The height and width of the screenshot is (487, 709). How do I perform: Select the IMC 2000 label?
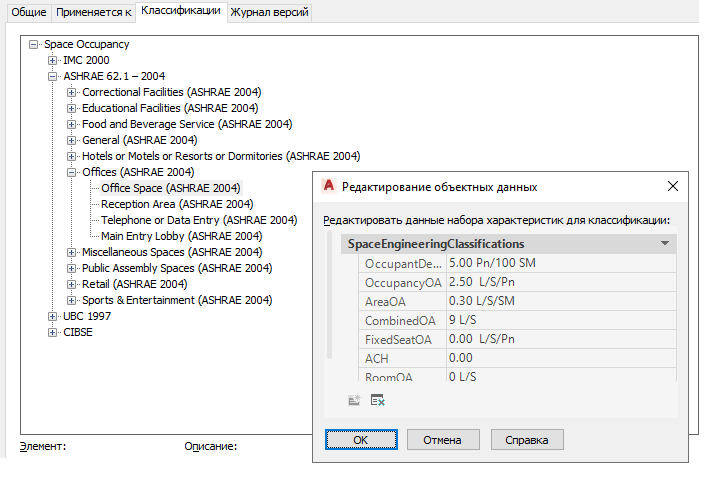(86, 60)
